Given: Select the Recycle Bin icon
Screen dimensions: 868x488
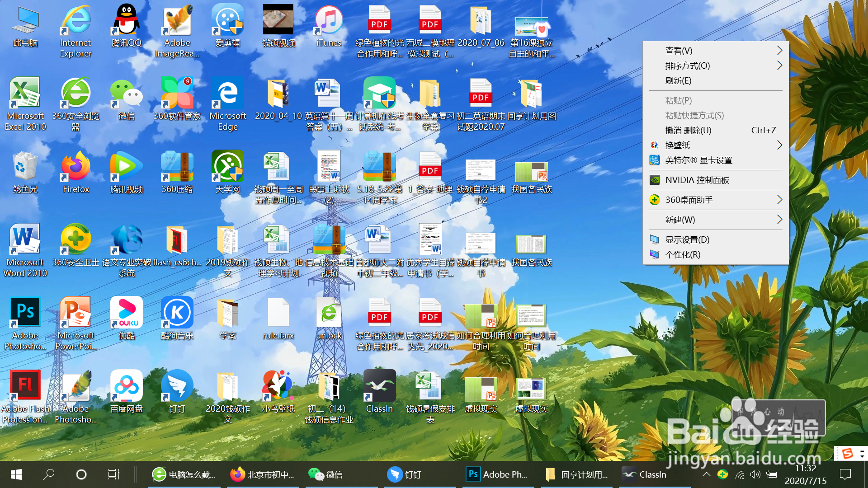Looking at the screenshot, I should [x=25, y=167].
